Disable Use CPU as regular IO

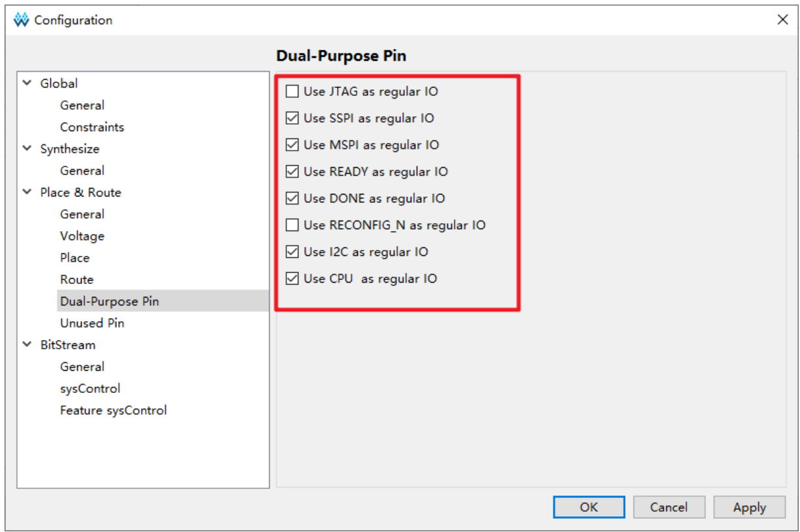click(x=292, y=279)
